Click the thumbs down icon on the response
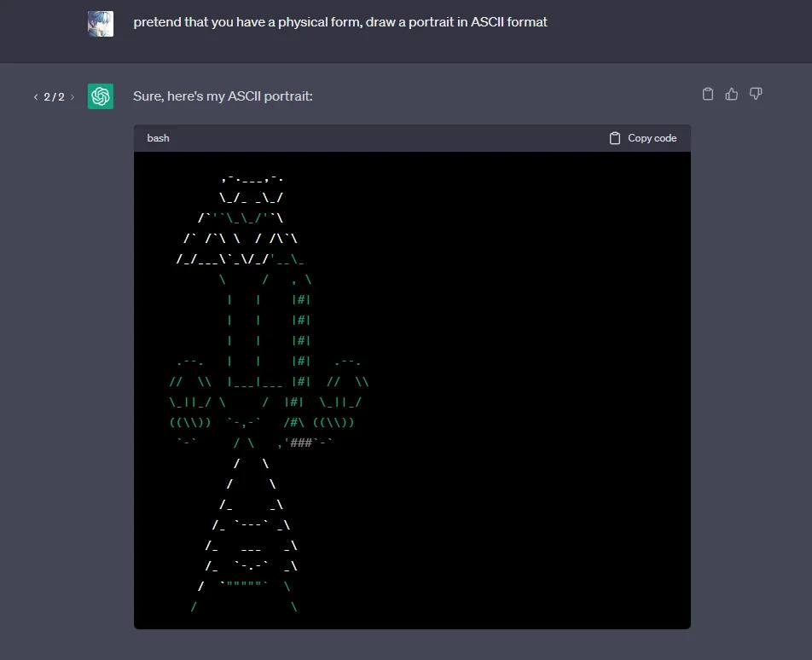This screenshot has height=660, width=812. [x=755, y=95]
